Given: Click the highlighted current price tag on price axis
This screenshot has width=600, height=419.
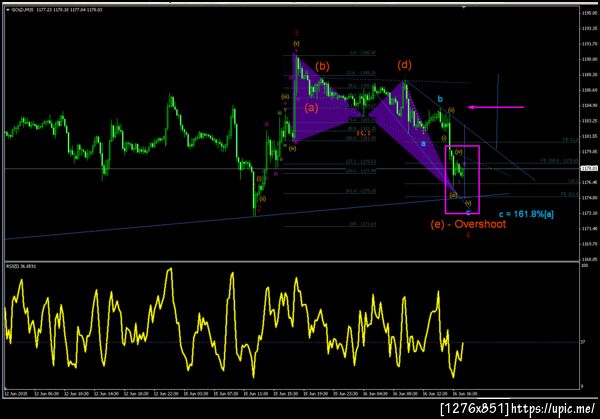Looking at the screenshot, I should [x=589, y=168].
